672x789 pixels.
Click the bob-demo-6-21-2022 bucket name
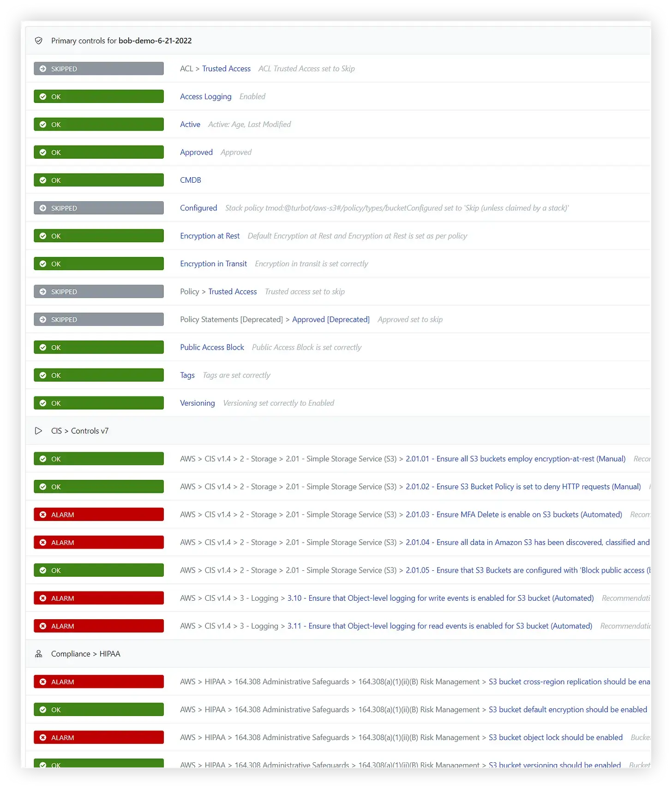click(x=155, y=41)
